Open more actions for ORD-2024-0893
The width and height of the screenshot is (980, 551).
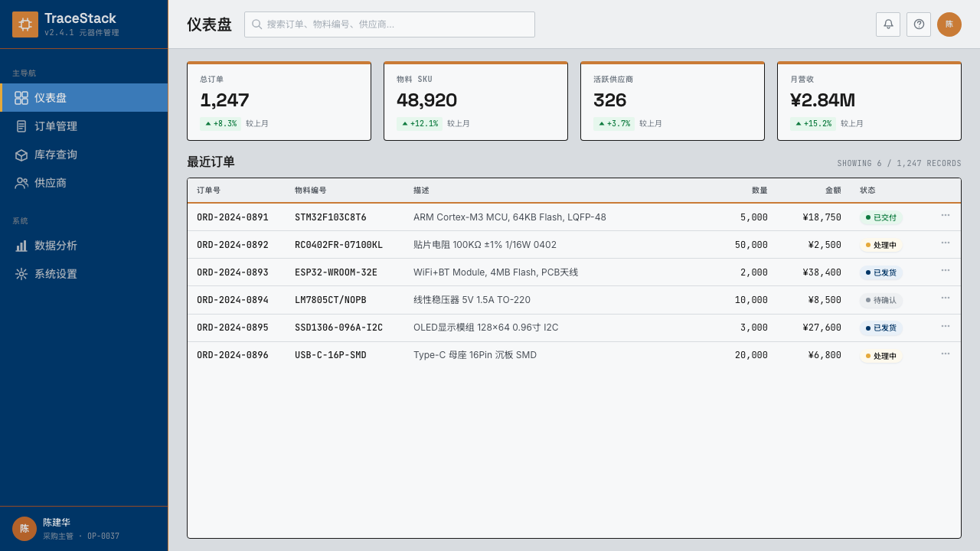coord(946,270)
